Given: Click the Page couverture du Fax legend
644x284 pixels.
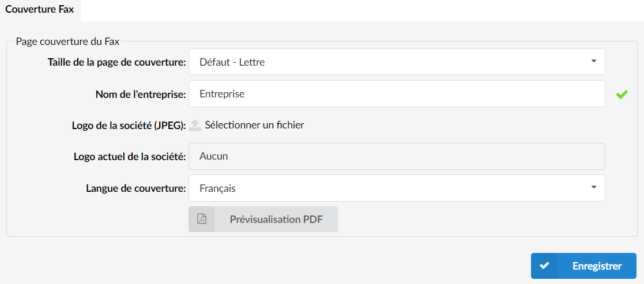Looking at the screenshot, I should click(x=68, y=41).
